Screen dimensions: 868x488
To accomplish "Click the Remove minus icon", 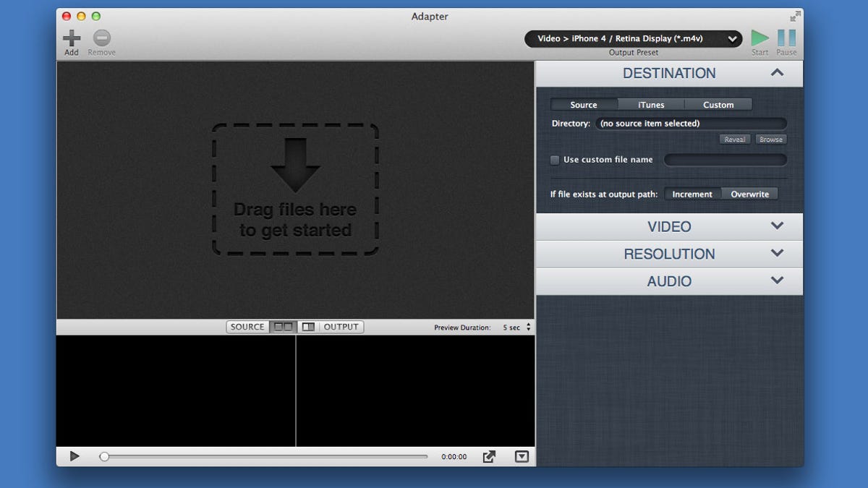I will tap(102, 38).
